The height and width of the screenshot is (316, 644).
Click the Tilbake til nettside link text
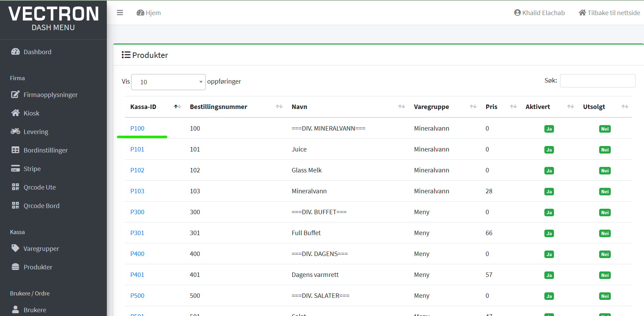point(614,13)
